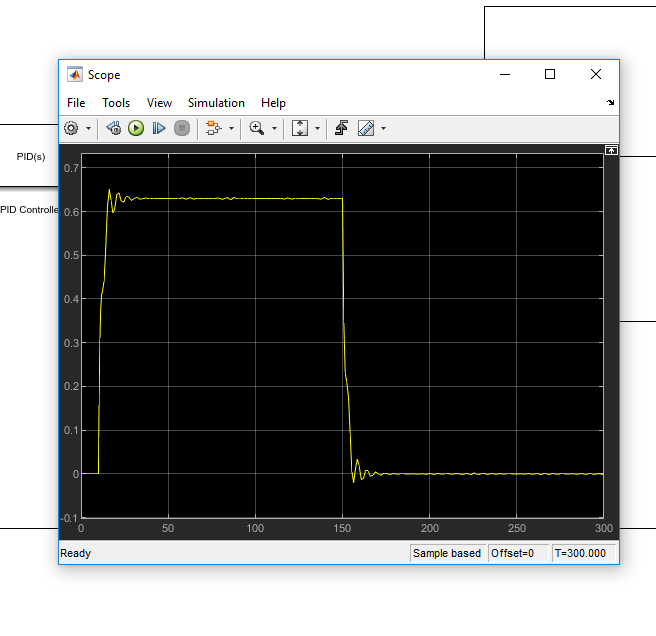The image size is (656, 636).
Task: Expand the Zoom tool dropdown arrow
Action: [x=274, y=128]
